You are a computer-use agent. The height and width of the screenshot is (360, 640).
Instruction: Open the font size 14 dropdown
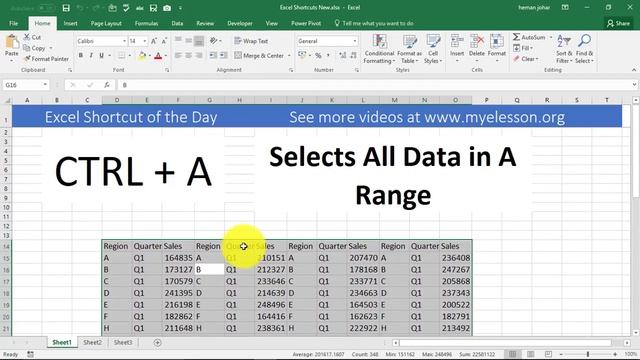point(144,41)
